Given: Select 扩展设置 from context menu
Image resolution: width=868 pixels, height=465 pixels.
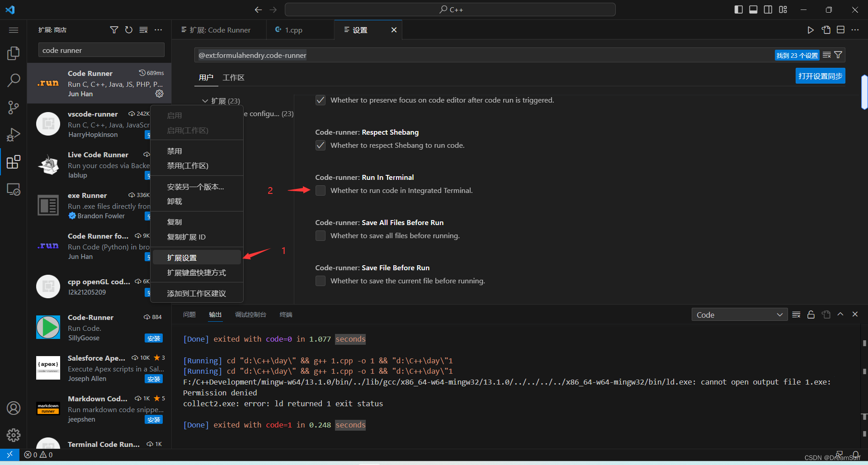Looking at the screenshot, I should click(197, 258).
